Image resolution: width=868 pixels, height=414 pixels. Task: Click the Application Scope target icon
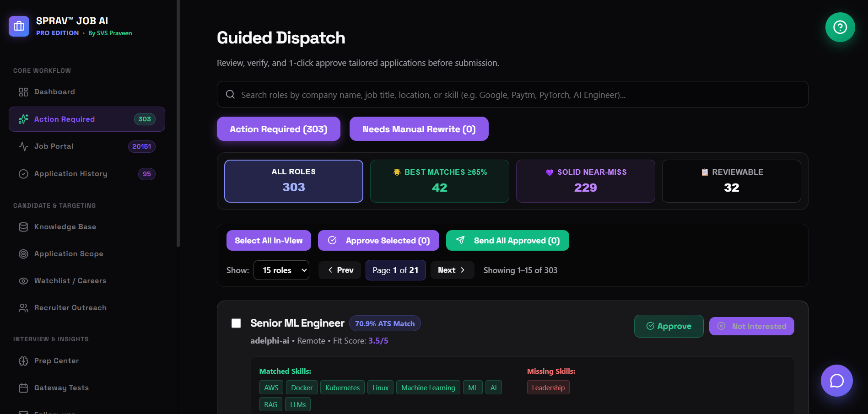[x=23, y=254]
